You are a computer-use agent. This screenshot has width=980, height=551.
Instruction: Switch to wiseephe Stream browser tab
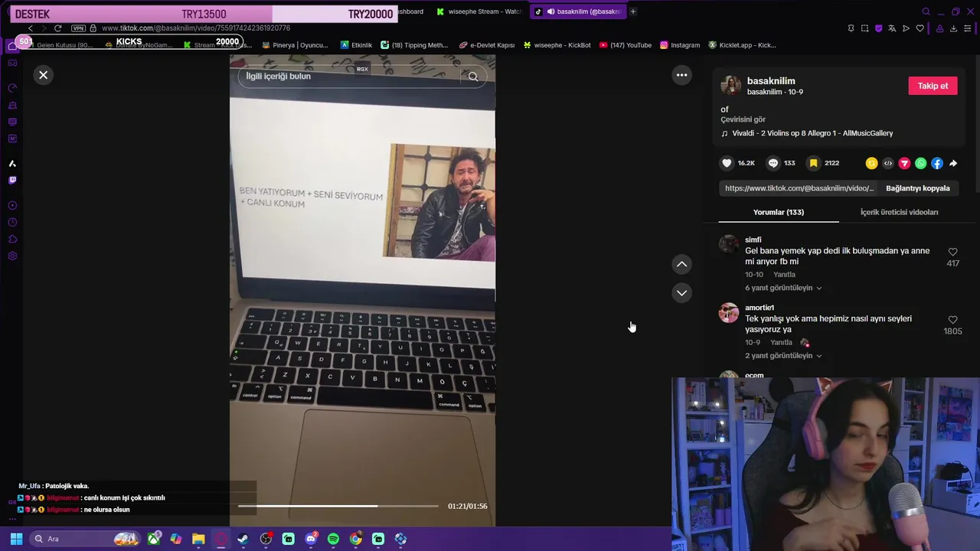pos(479,11)
